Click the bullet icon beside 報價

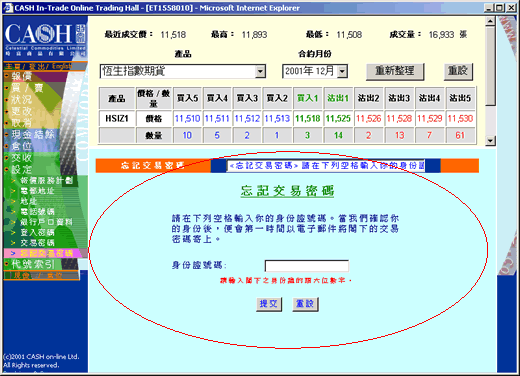pos(7,76)
